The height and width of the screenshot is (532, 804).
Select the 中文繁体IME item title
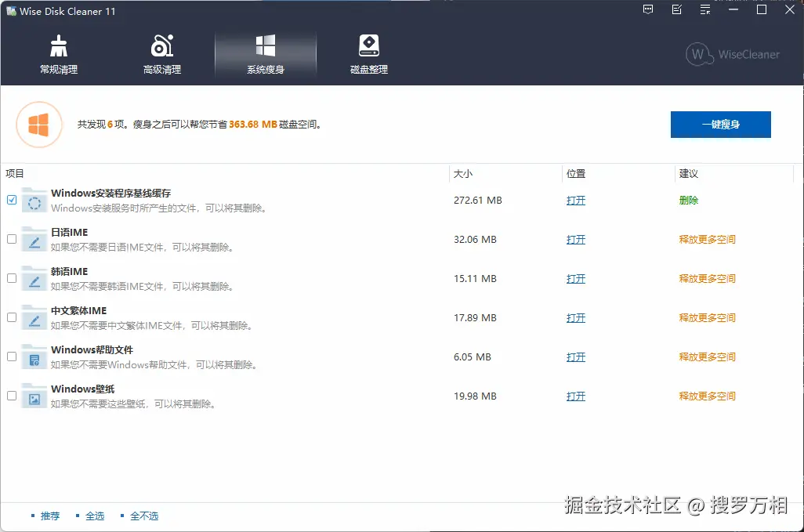(x=78, y=310)
